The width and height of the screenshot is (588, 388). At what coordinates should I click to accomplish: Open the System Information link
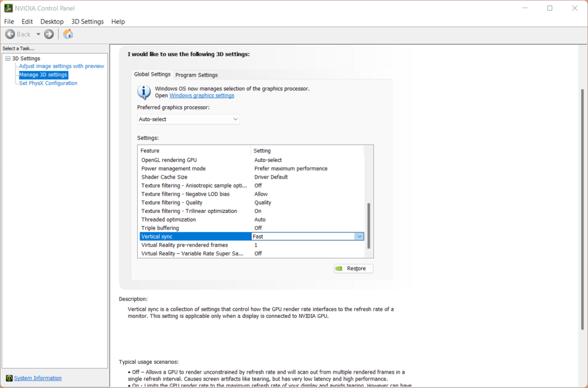point(38,378)
